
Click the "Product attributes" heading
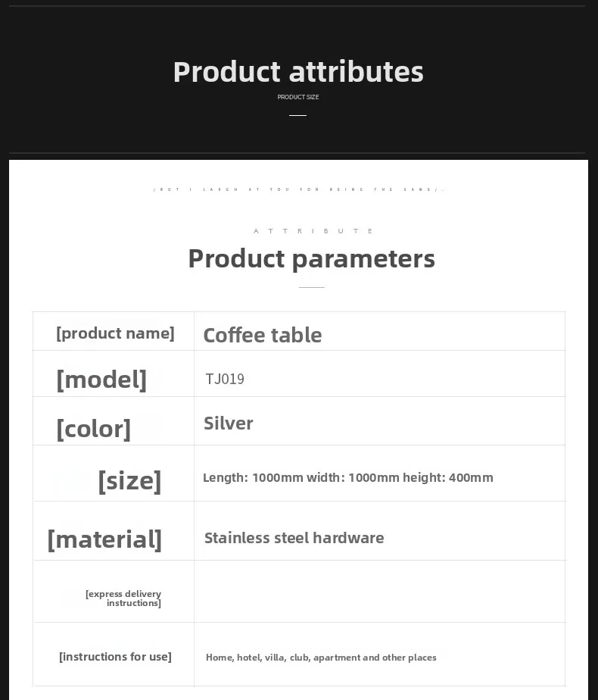[x=298, y=72]
